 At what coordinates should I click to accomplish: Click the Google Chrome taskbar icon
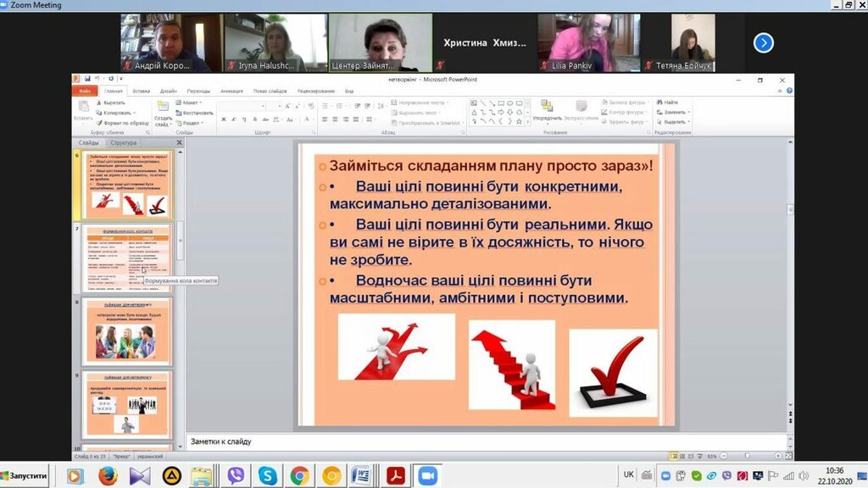(x=299, y=476)
